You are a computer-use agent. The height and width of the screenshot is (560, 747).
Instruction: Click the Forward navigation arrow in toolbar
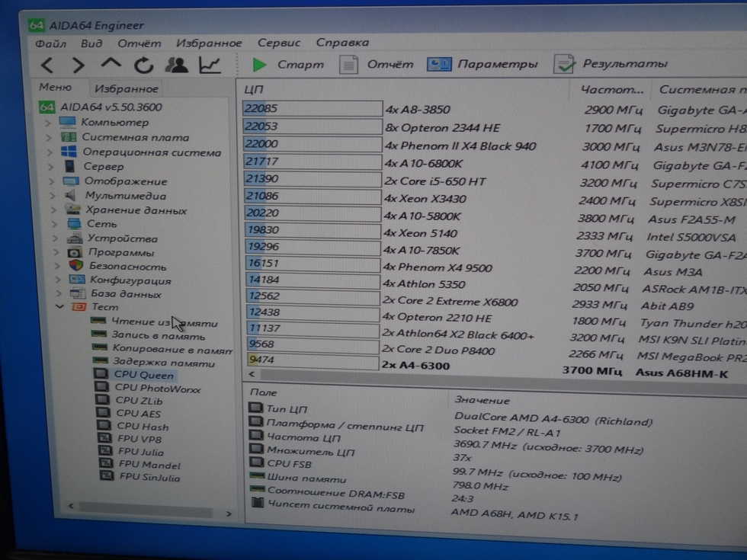pos(78,66)
